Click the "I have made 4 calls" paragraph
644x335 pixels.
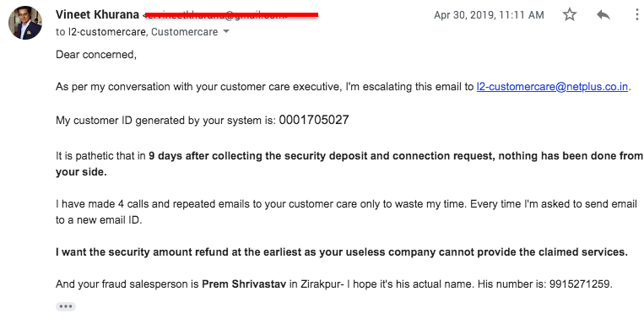pyautogui.click(x=346, y=212)
